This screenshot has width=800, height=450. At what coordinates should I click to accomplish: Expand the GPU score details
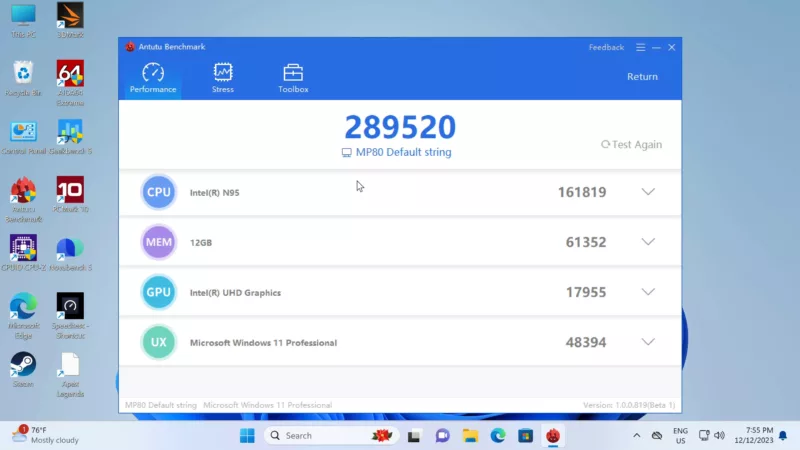point(648,292)
